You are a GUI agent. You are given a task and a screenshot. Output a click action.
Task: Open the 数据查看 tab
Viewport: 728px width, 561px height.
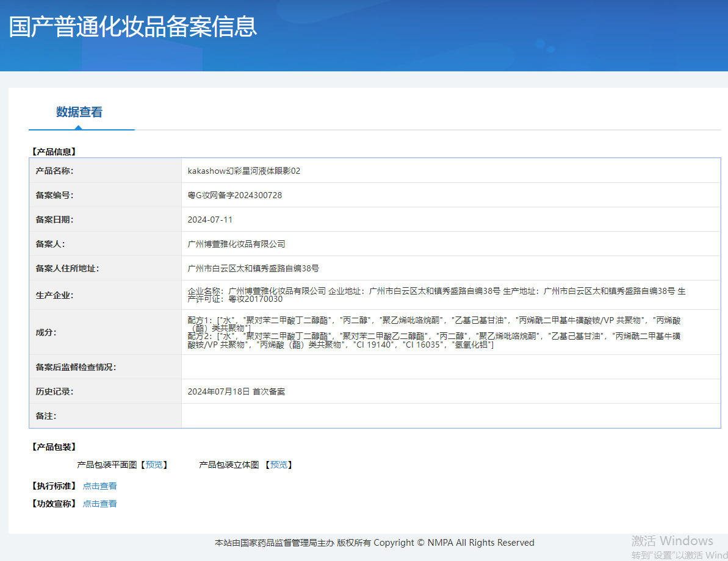79,112
